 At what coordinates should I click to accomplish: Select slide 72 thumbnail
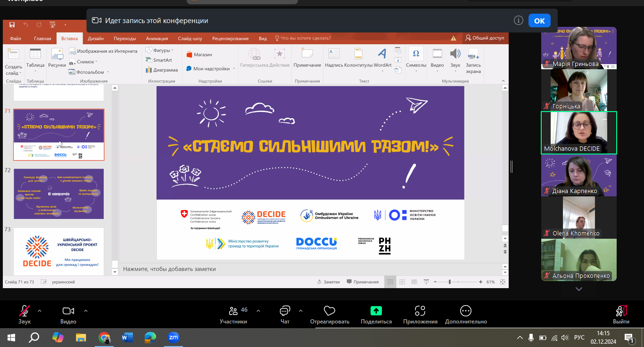[x=58, y=194]
